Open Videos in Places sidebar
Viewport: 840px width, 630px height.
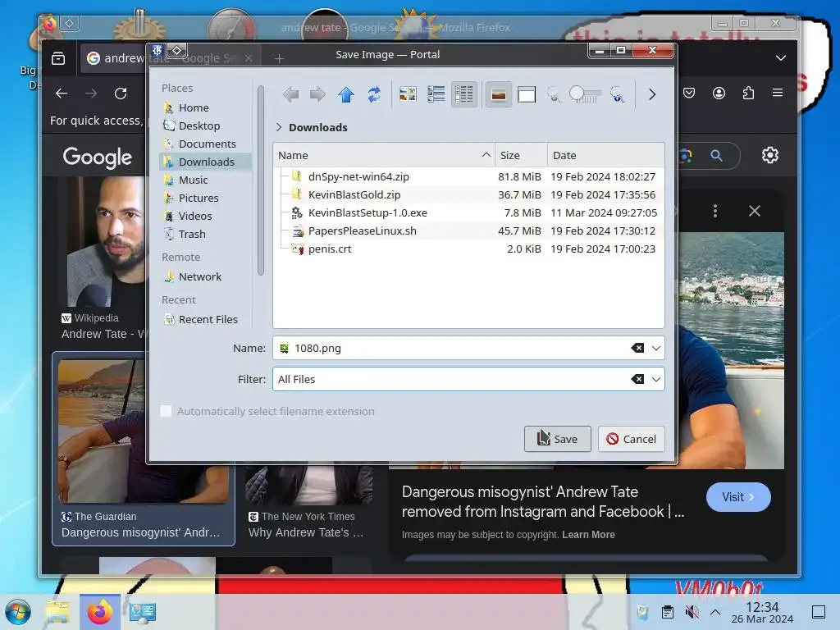(x=195, y=216)
